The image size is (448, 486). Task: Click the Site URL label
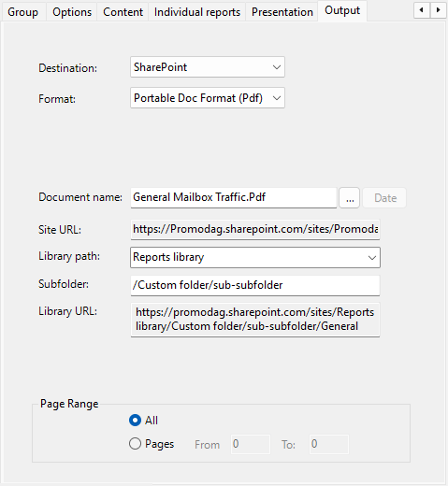(x=60, y=230)
